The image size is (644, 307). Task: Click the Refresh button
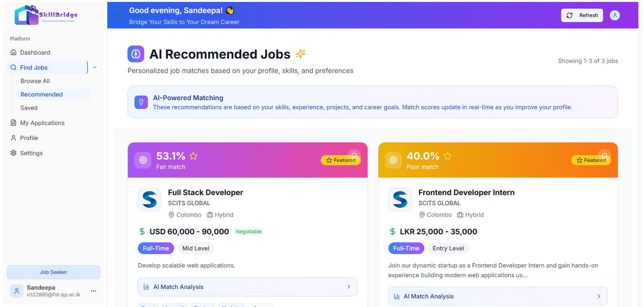[582, 15]
